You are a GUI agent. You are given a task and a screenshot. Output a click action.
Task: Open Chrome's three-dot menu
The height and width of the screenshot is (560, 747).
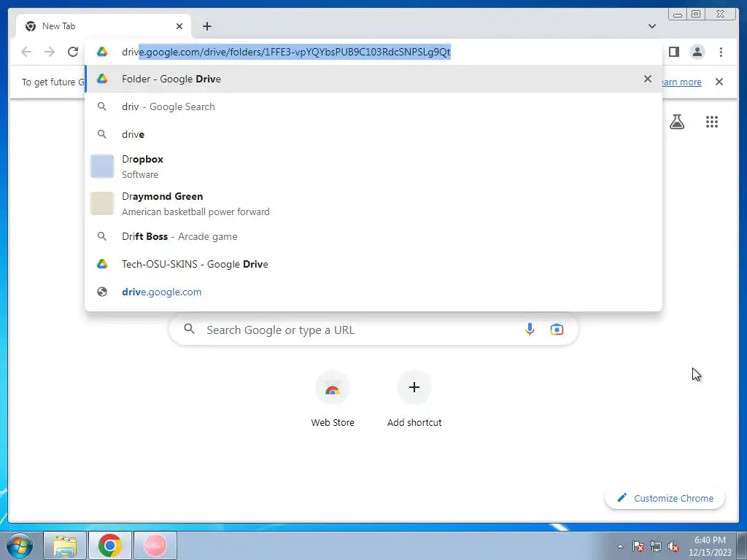pyautogui.click(x=721, y=52)
